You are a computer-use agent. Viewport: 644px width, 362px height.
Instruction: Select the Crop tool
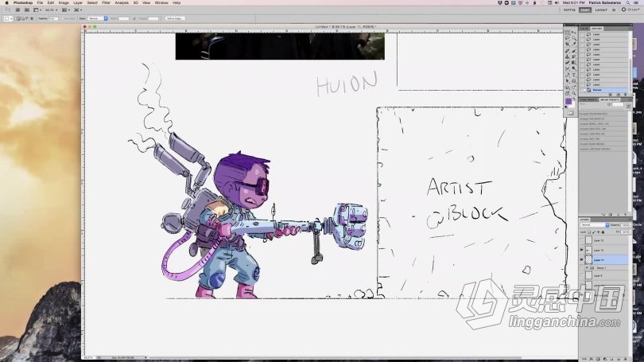point(567,44)
